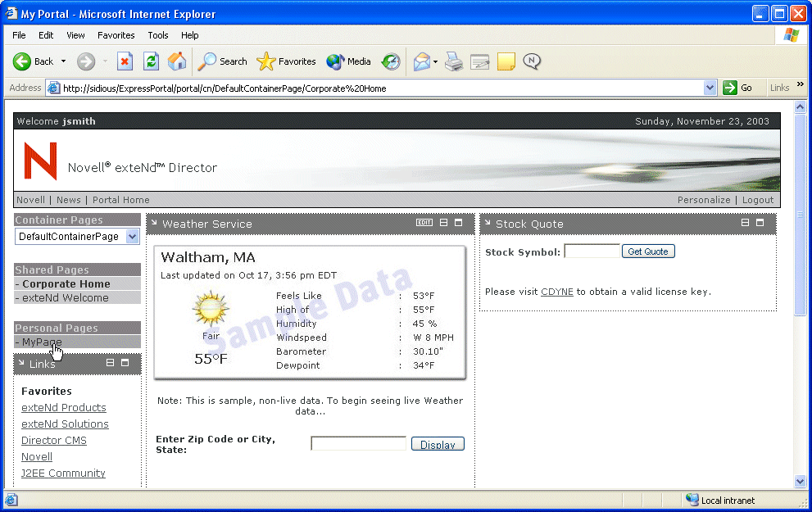The image size is (812, 512).
Task: Open the Director CMS favorite link
Action: point(54,441)
